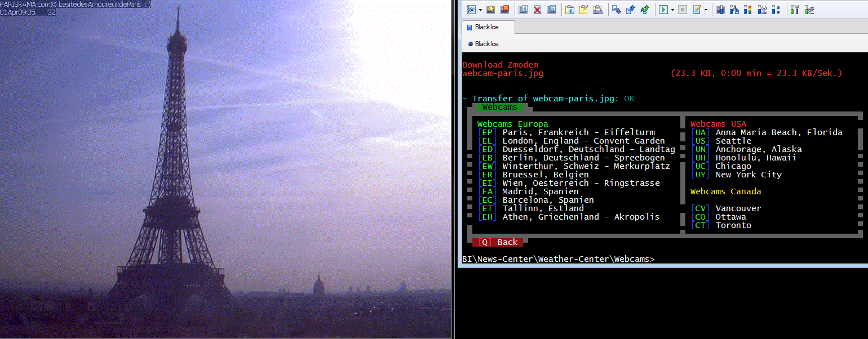Click the Eiffel Tower webcam image
Image resolution: width=868 pixels, height=339 pixels.
(225, 169)
